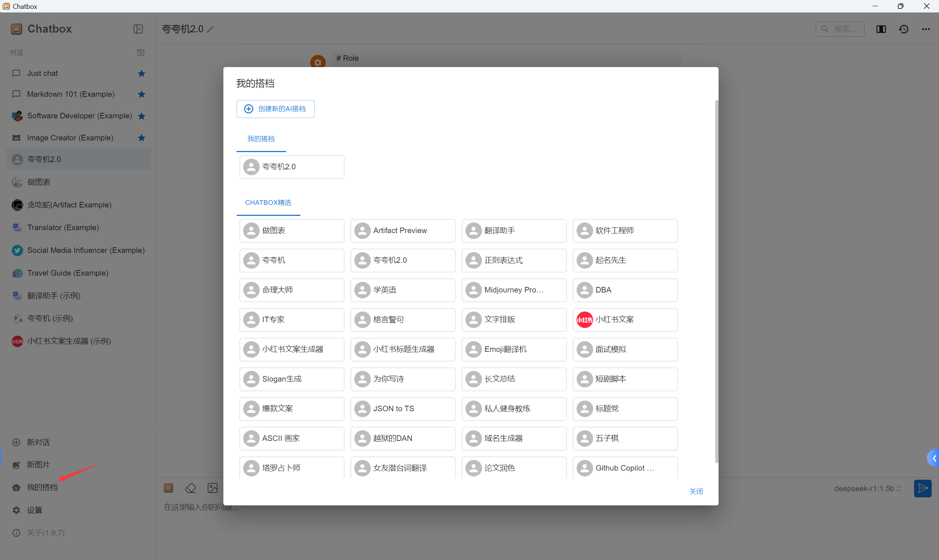Open 贪吃蛇(Artifact Example) conversation
The height and width of the screenshot is (560, 939).
click(x=78, y=205)
